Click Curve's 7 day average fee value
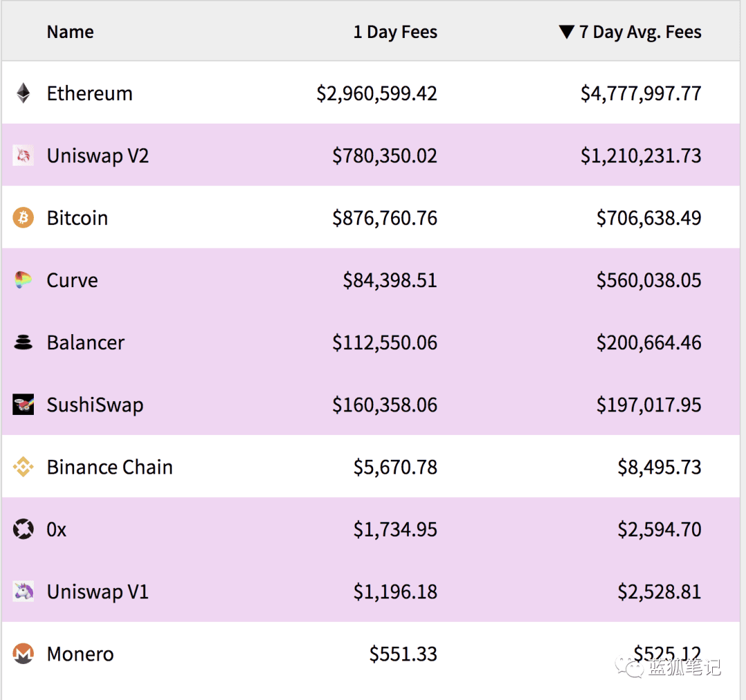 [x=649, y=280]
